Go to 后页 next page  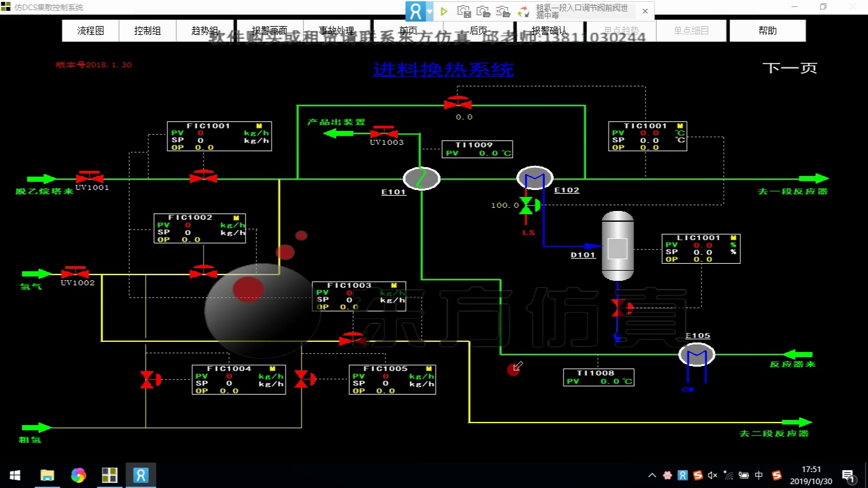coord(478,30)
